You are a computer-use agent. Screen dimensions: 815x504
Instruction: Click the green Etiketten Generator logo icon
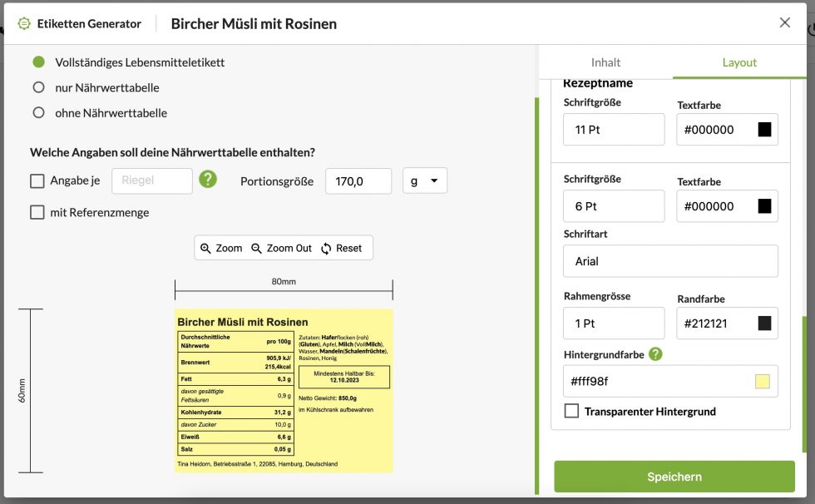point(22,23)
